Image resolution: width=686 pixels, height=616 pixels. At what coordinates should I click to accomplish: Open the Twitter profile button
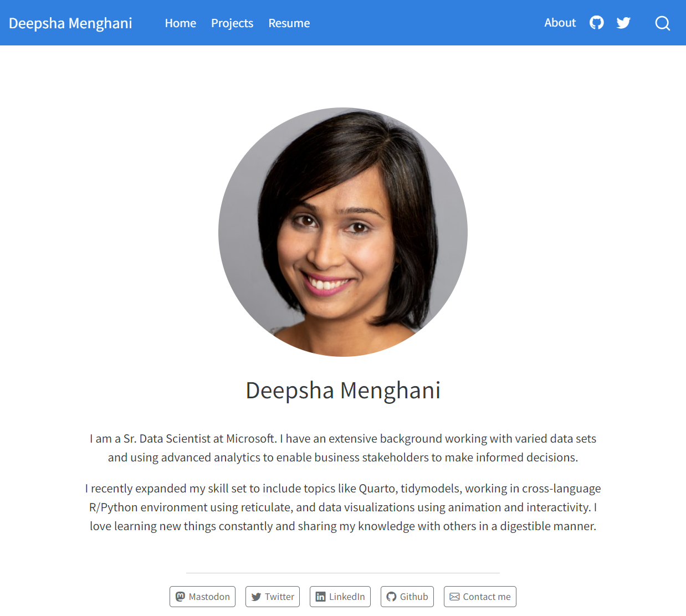273,597
